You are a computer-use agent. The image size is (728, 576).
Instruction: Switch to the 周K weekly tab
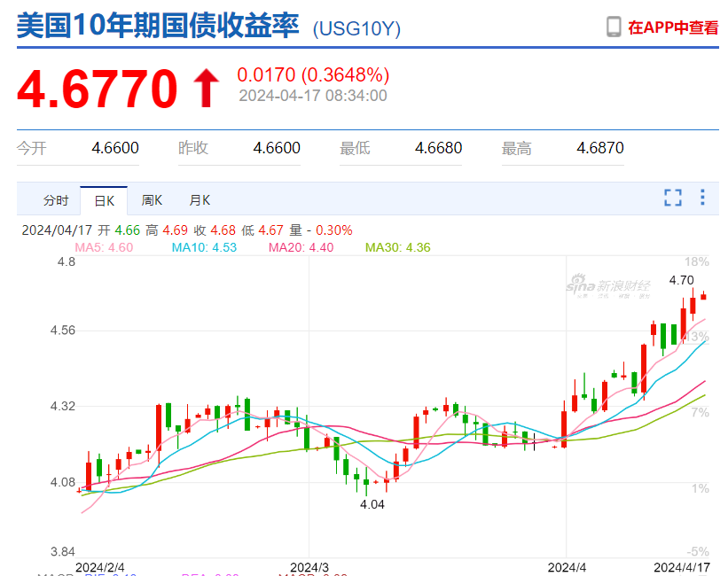point(151,200)
